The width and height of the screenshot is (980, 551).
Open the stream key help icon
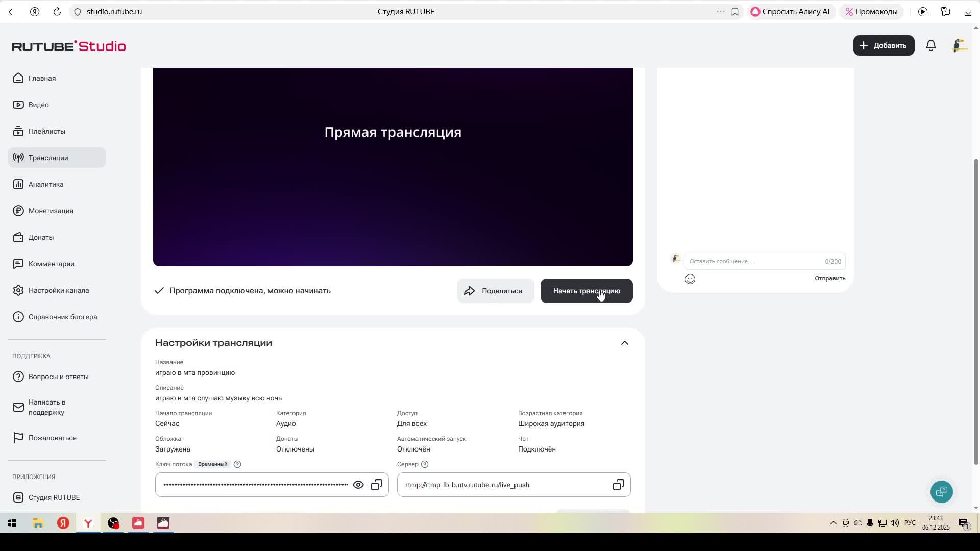237,464
